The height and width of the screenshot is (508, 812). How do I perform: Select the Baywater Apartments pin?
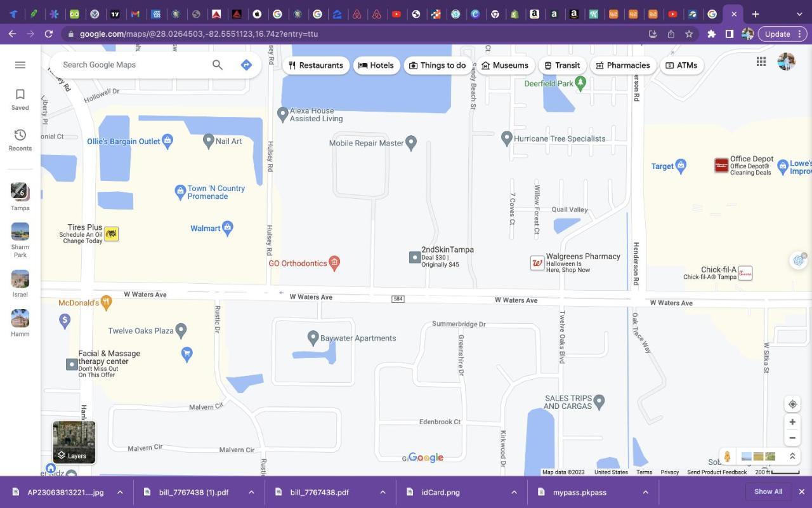313,338
